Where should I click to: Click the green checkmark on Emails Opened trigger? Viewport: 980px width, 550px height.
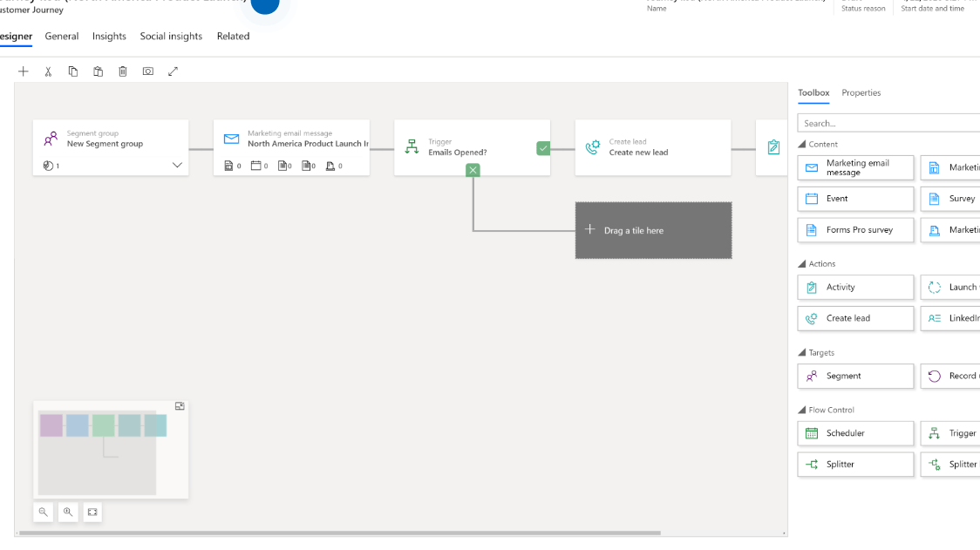click(542, 148)
